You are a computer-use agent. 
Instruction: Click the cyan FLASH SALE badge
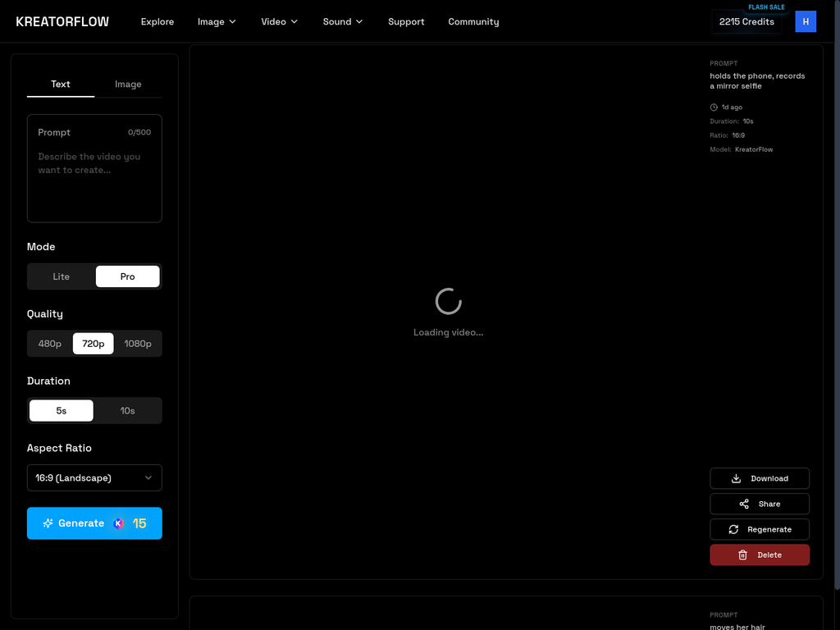click(x=766, y=7)
